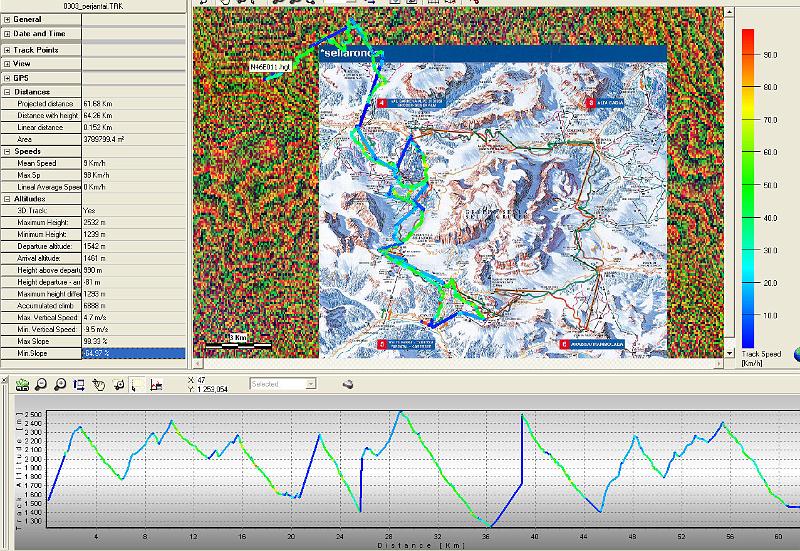Click the first icon in the graph toolbar
This screenshot has width=800, height=551.
click(x=22, y=385)
